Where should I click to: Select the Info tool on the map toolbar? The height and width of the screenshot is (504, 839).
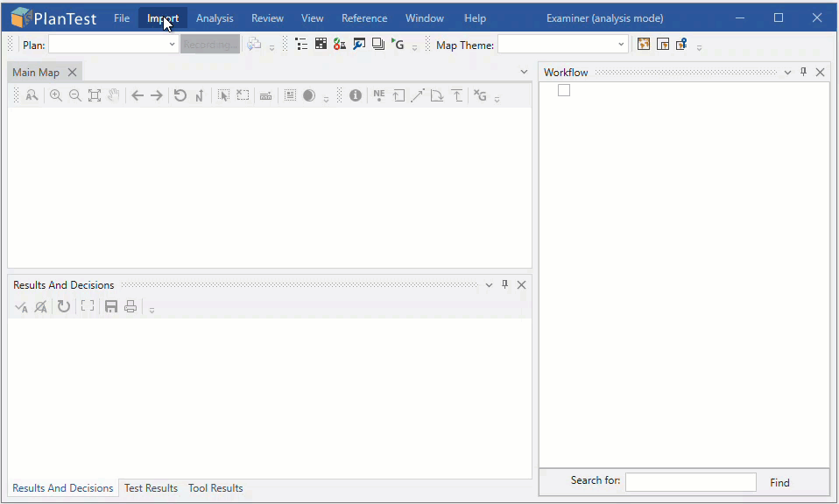tap(355, 94)
